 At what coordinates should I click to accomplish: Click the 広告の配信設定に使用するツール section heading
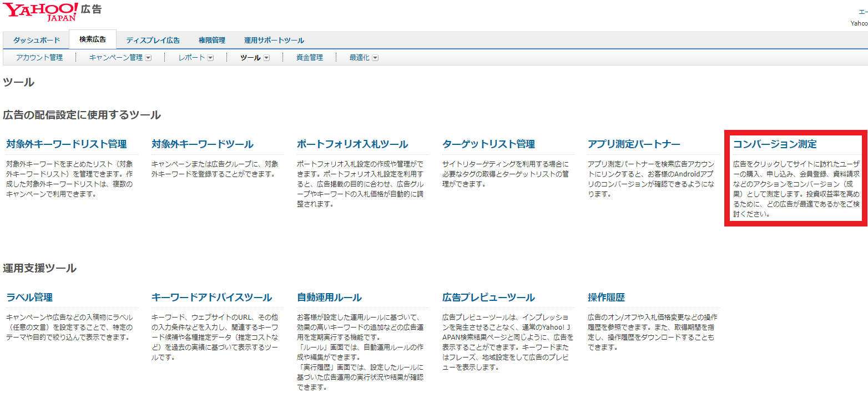(82, 115)
